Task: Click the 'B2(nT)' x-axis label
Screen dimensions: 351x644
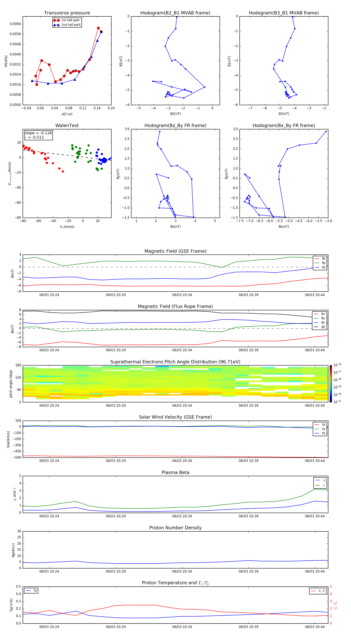Action: coord(175,114)
